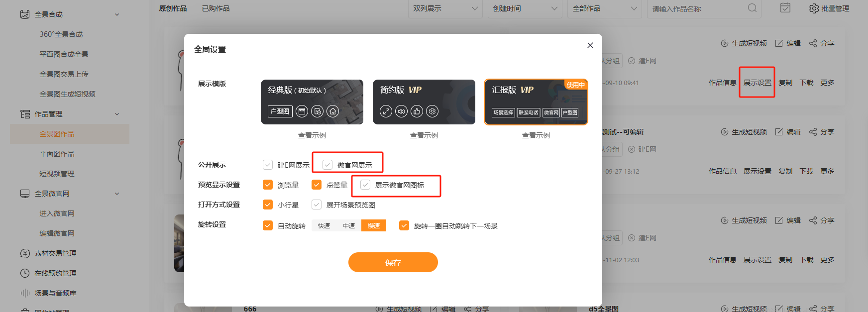Close the 全局设置 dialog
This screenshot has height=312, width=868.
pos(590,45)
